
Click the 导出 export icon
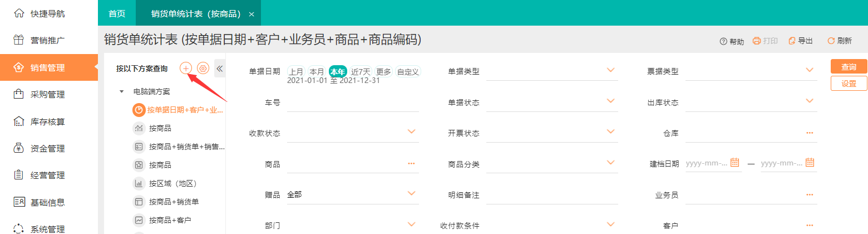tap(792, 41)
